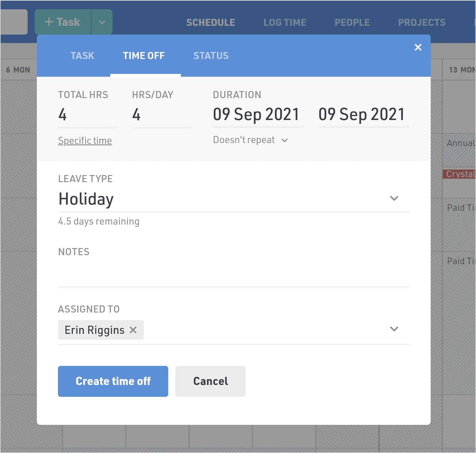476x453 pixels.
Task: Remove Erin Riggins from assignees
Action: pos(133,330)
